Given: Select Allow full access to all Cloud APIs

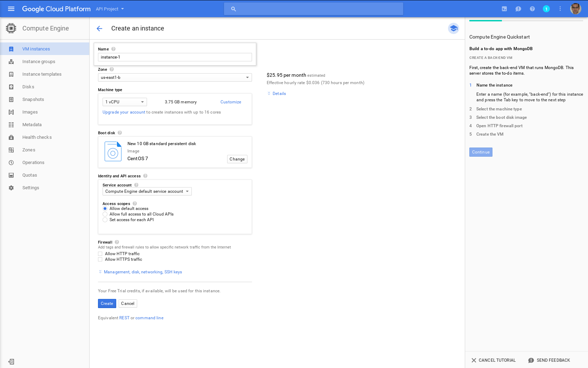Looking at the screenshot, I should pos(105,214).
